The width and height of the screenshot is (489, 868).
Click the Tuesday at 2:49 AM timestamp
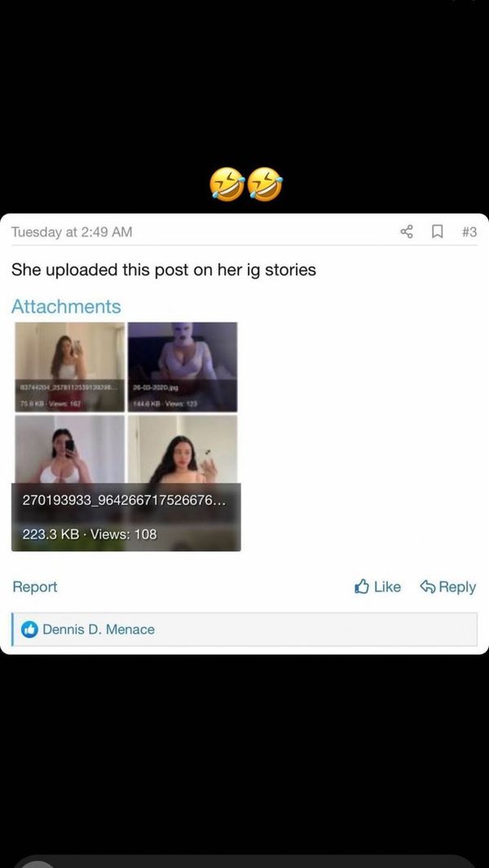point(72,232)
